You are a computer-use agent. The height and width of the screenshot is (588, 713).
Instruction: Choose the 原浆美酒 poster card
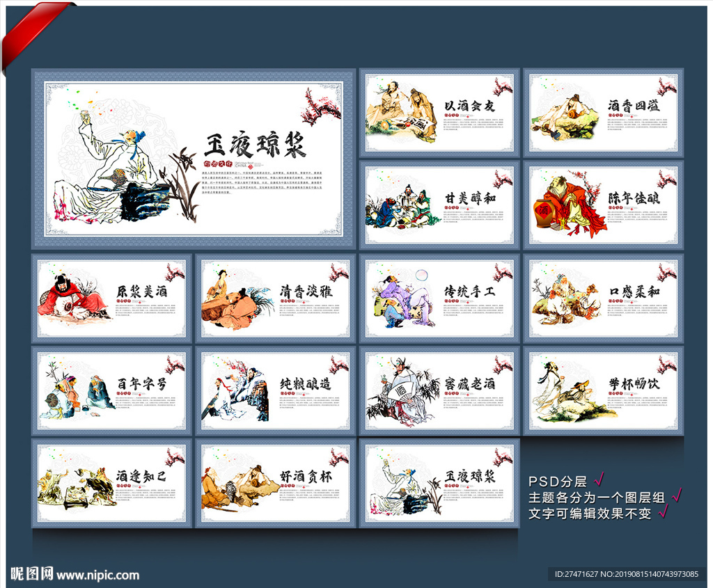[x=112, y=298]
